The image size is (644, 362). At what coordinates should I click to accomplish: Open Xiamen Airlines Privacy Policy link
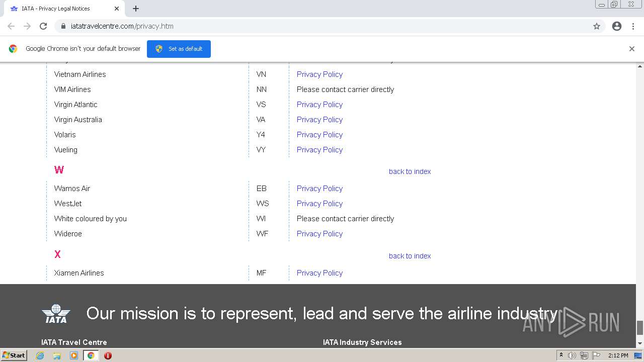pos(319,273)
